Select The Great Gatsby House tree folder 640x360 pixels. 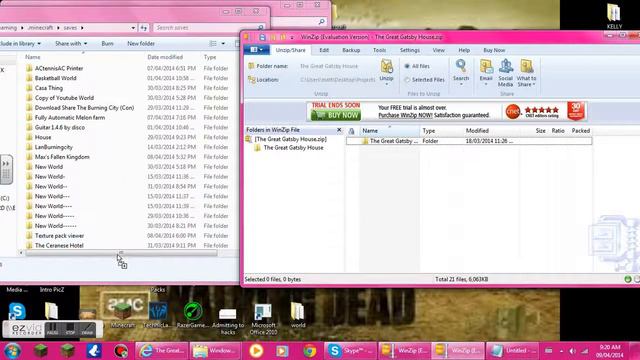tap(293, 148)
